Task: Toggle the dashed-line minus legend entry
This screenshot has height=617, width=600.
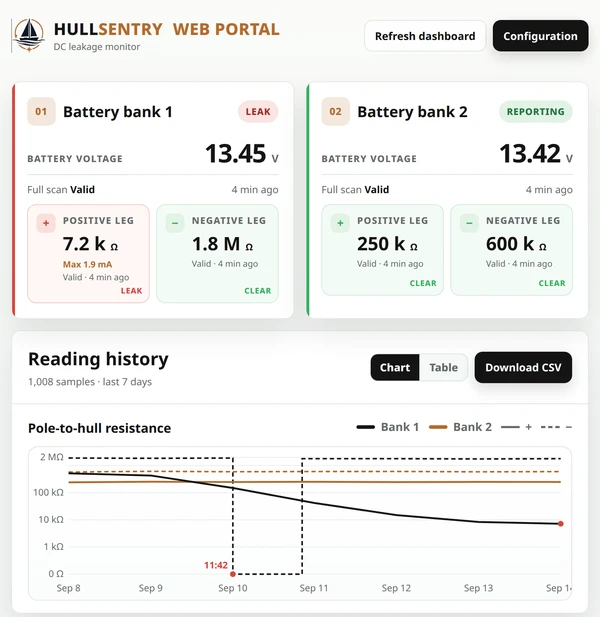Action: [556, 427]
